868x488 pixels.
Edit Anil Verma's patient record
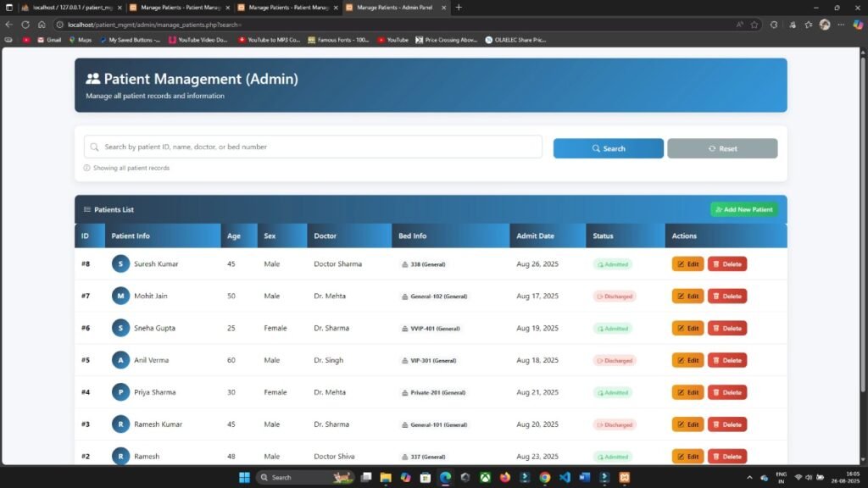[687, 360]
